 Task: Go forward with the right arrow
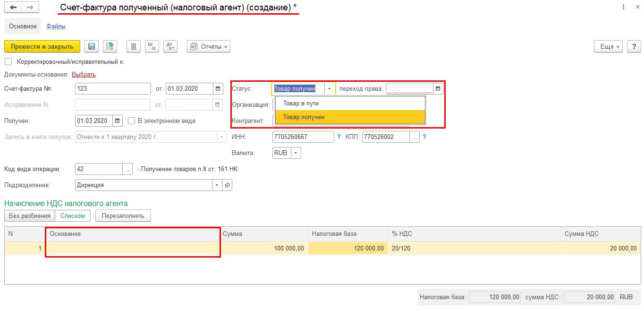[x=30, y=8]
